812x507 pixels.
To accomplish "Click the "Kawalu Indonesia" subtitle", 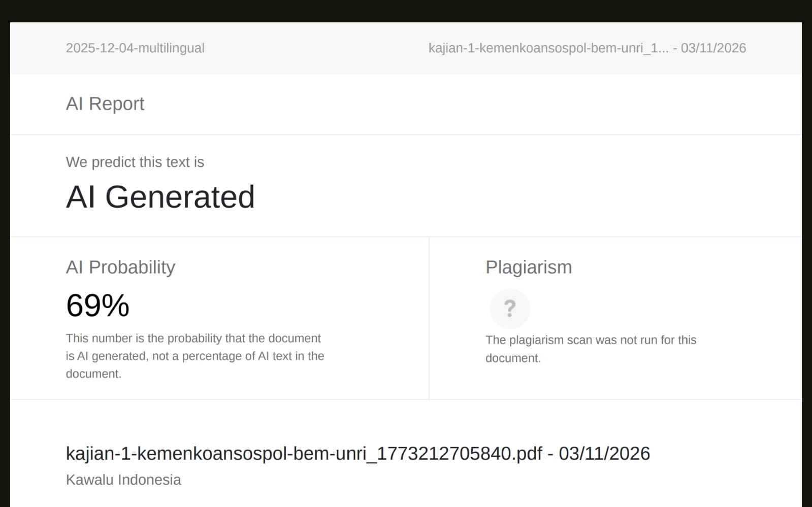I will (123, 480).
